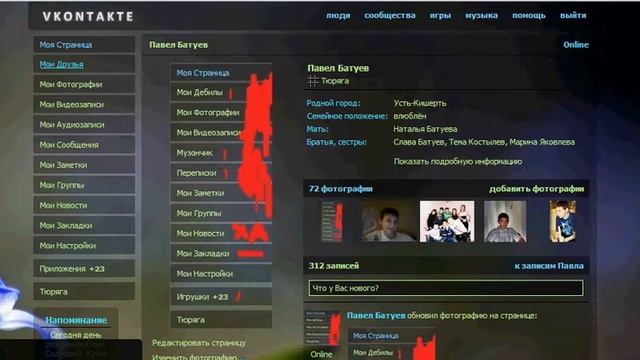Screen dimensions: 640x360
Task: Open Мои Друзья in left sidebar
Action: 84,64
